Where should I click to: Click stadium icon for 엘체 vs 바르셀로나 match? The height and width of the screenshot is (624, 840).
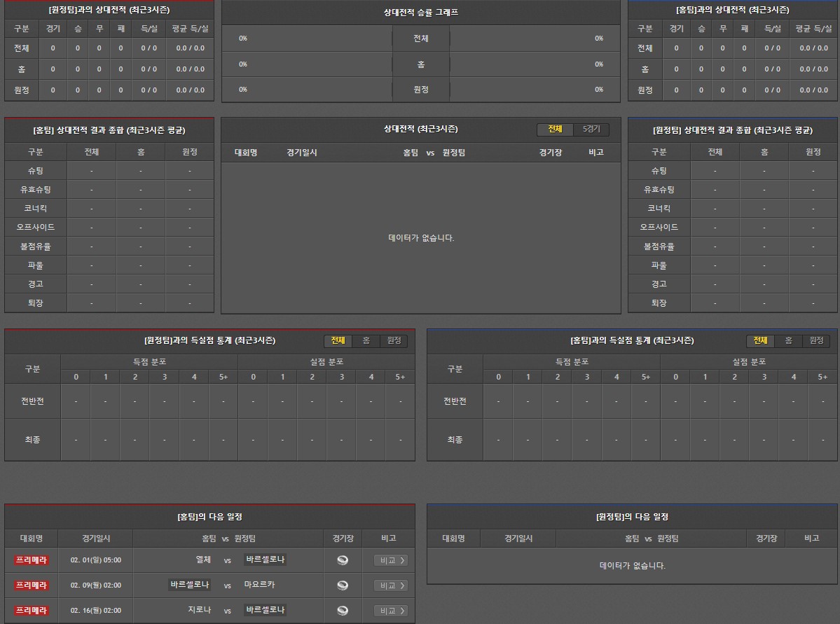pos(343,560)
